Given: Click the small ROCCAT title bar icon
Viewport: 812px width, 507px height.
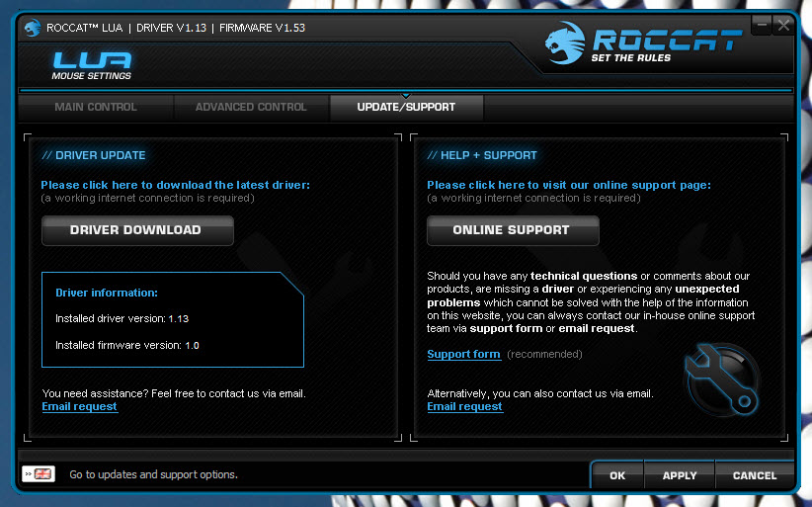Looking at the screenshot, I should [x=33, y=28].
